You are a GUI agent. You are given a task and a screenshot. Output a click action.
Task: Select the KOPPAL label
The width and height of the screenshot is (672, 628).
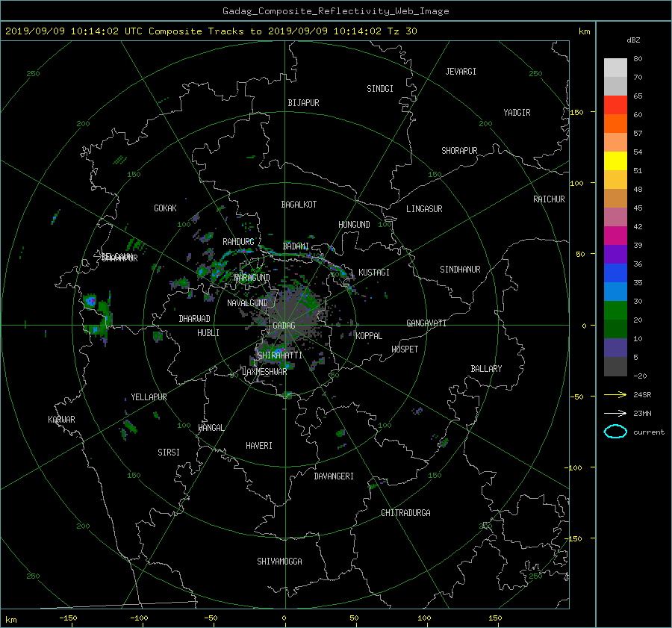click(x=369, y=335)
